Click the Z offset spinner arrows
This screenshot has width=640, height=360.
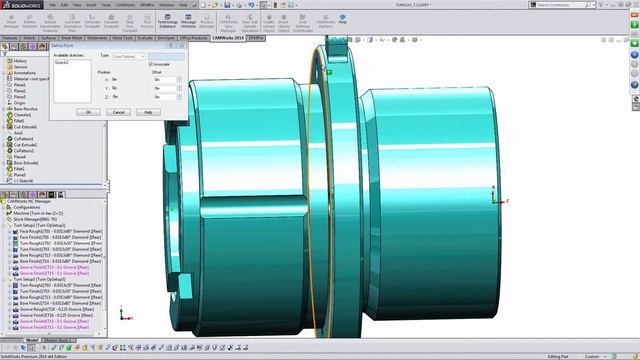pyautogui.click(x=179, y=97)
